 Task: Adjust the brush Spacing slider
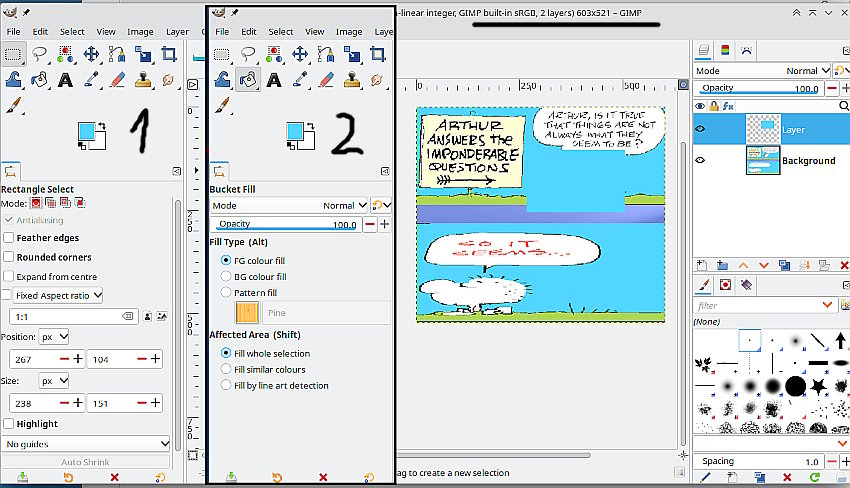click(x=758, y=461)
